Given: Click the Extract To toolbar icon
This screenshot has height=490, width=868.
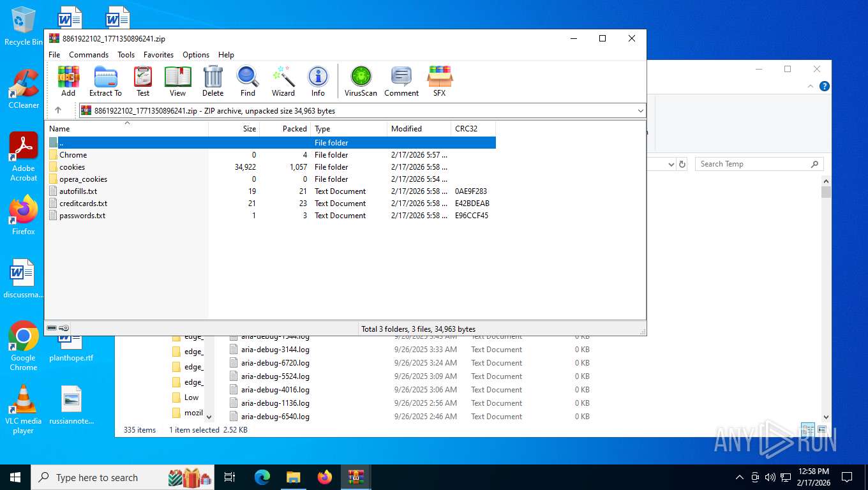Looking at the screenshot, I should 105,81.
